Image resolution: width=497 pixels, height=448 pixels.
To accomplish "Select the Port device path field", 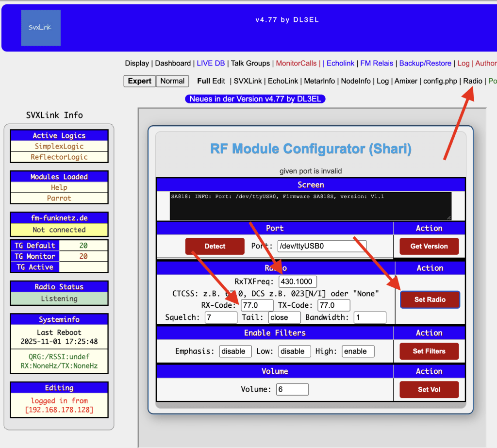I will point(322,246).
